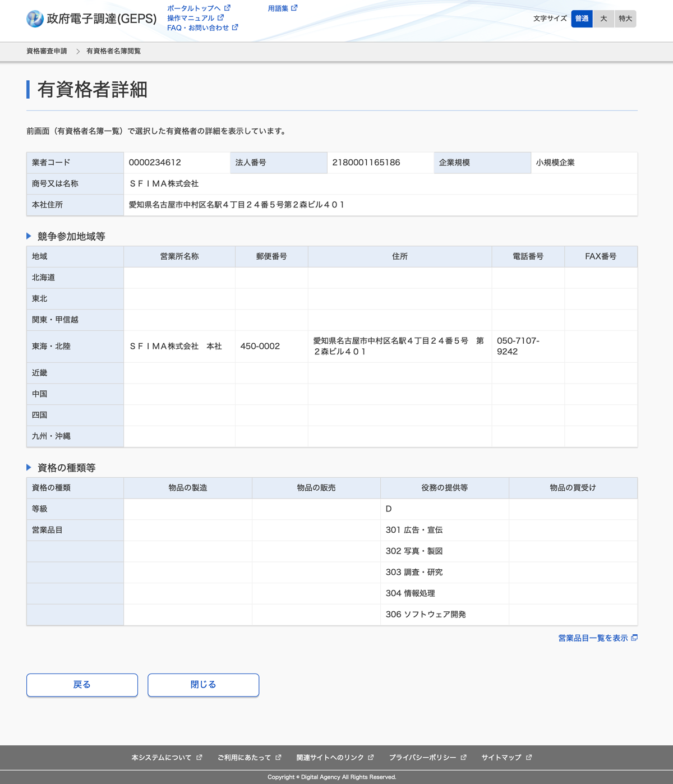Click triangle marker beside 資格の種類等
673x784 pixels.
tap(29, 467)
